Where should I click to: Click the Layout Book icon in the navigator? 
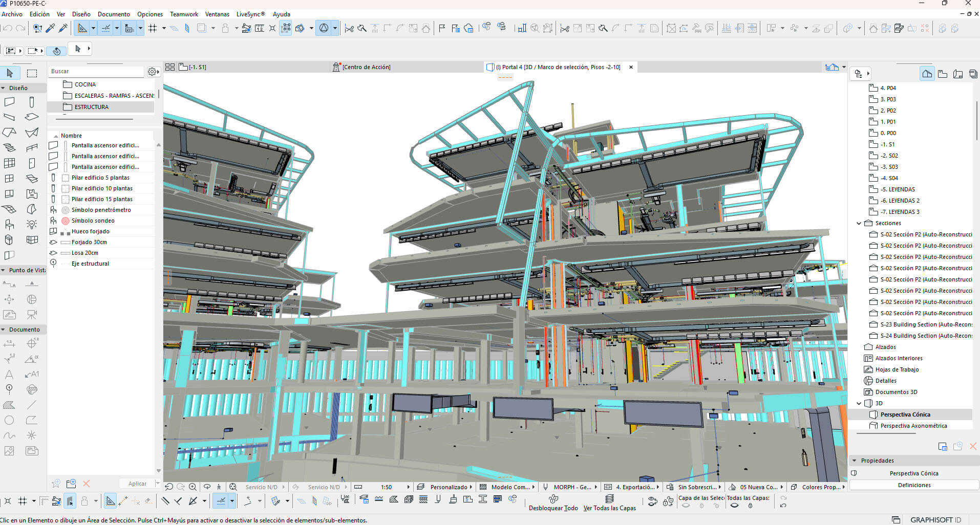(x=958, y=74)
